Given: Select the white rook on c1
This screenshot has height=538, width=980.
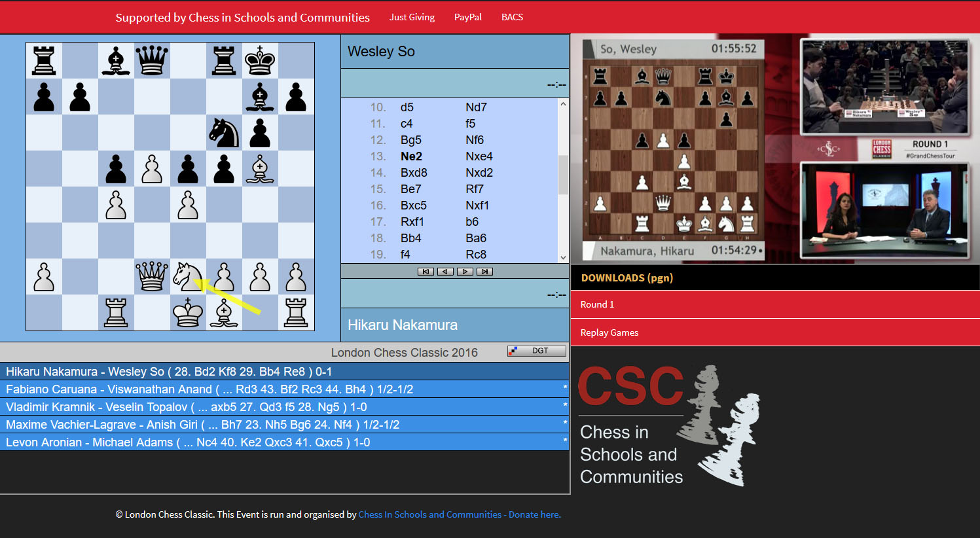Looking at the screenshot, I should tap(116, 312).
